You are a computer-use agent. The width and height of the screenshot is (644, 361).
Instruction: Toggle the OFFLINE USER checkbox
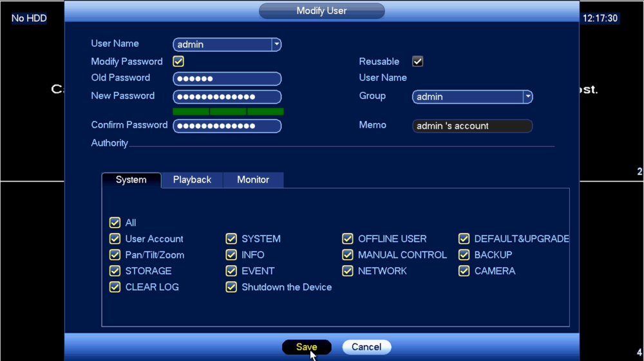348,239
